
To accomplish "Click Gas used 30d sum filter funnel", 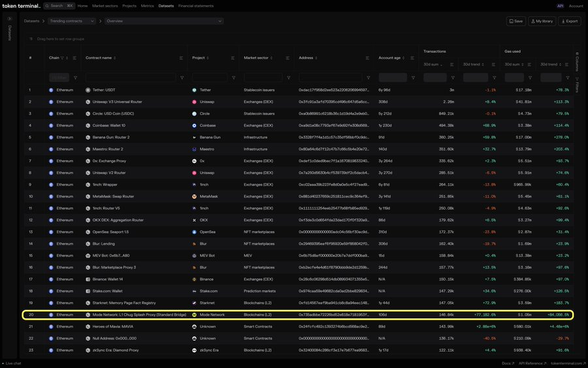I will 530,78.
